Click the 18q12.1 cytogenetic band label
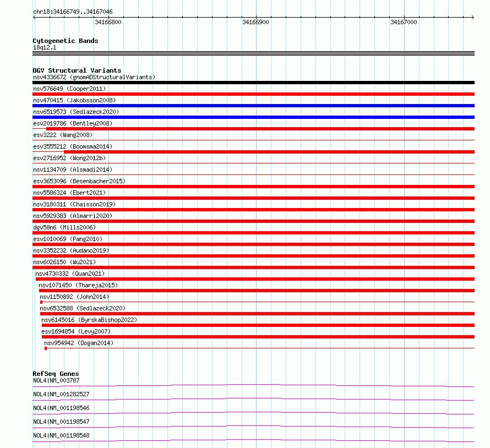 click(x=45, y=47)
